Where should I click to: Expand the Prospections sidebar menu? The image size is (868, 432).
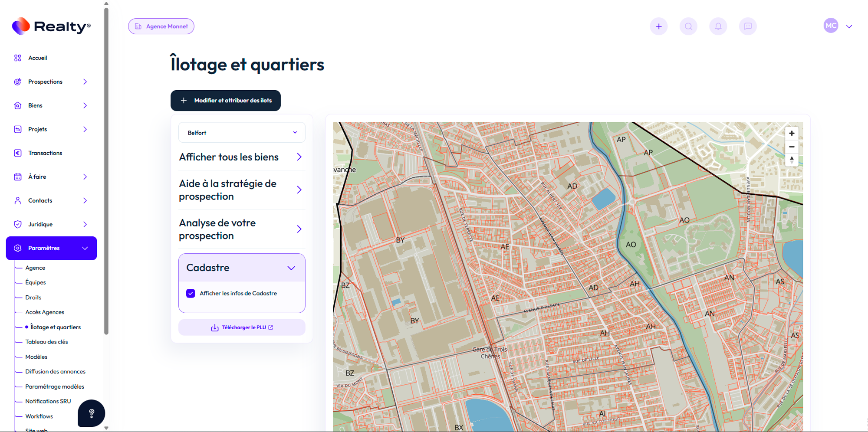pyautogui.click(x=85, y=82)
